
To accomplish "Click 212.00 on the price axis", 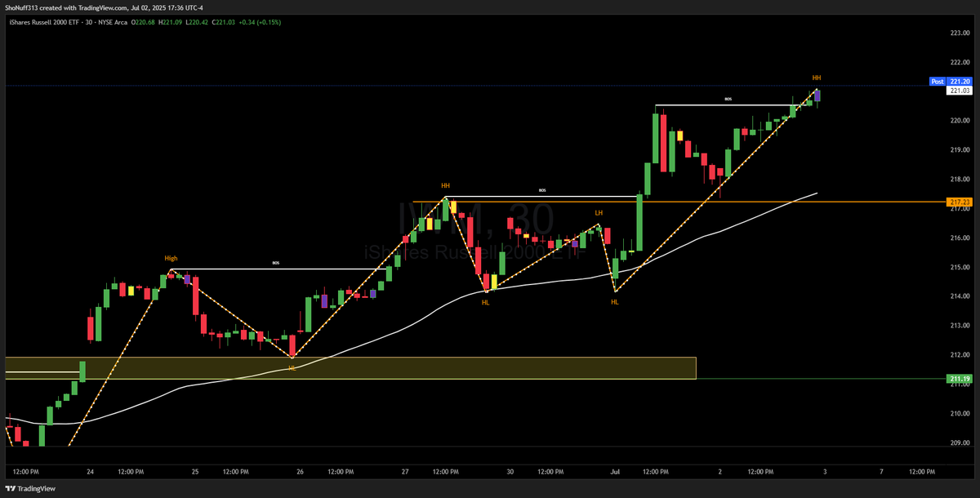I will click(960, 355).
